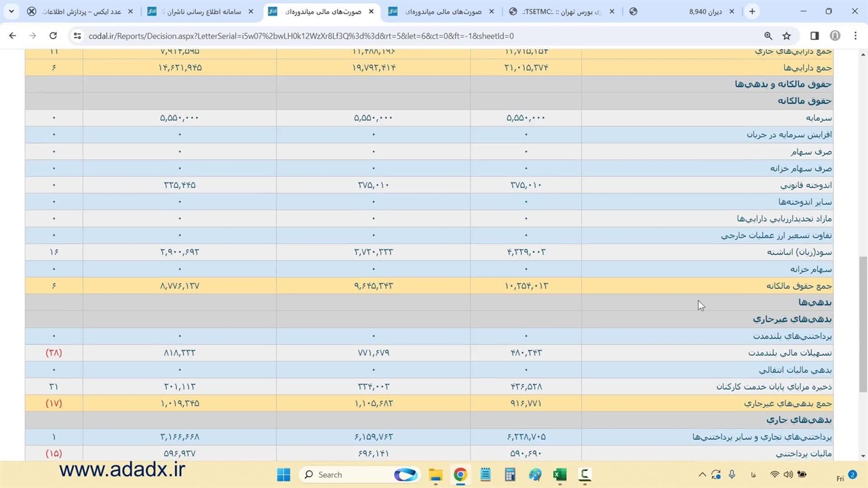Bookmark this page with the star icon

click(x=787, y=36)
